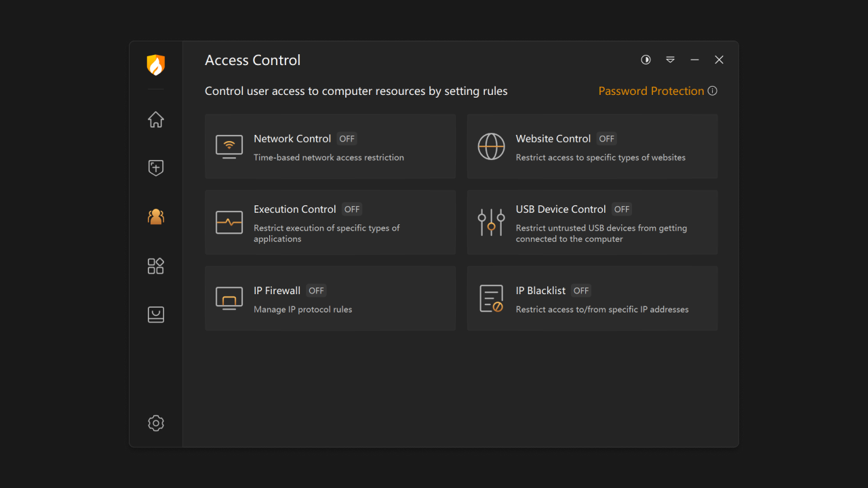
Task: Select the quarantine box icon in the sidebar
Action: click(x=155, y=314)
